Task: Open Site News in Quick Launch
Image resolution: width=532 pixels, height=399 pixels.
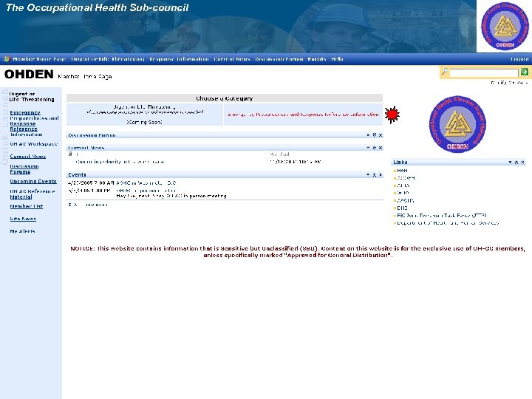Action: click(x=23, y=219)
